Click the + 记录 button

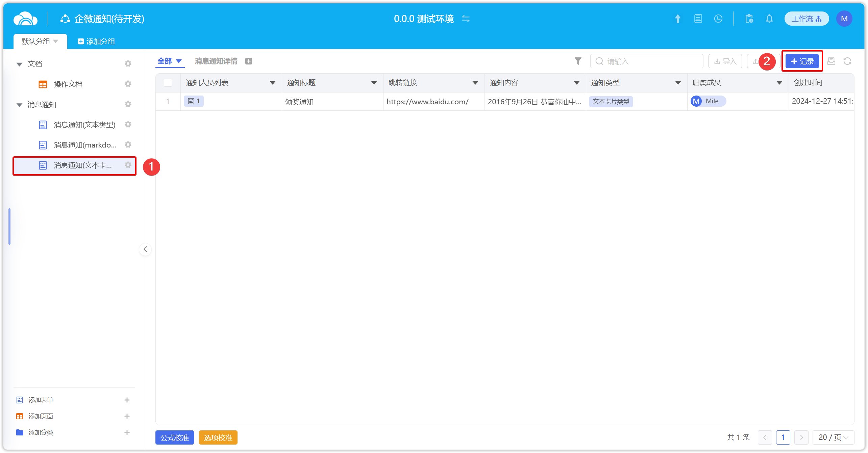[802, 61]
